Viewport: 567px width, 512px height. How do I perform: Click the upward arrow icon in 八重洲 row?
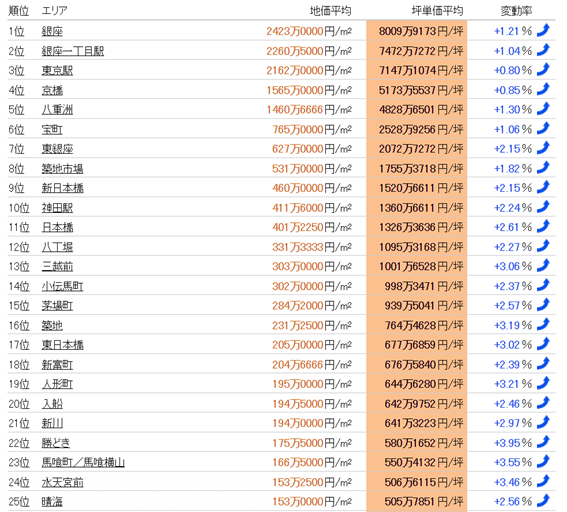543,108
